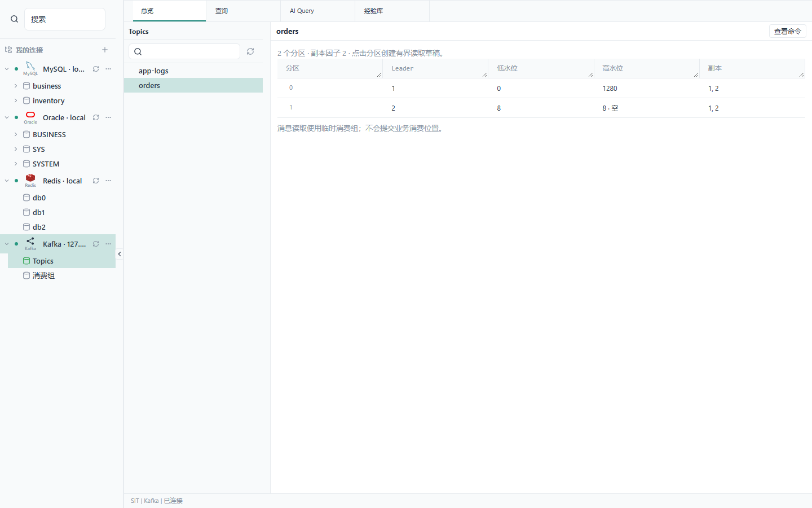Open more options for Kafka connection
812x508 pixels.
point(108,244)
